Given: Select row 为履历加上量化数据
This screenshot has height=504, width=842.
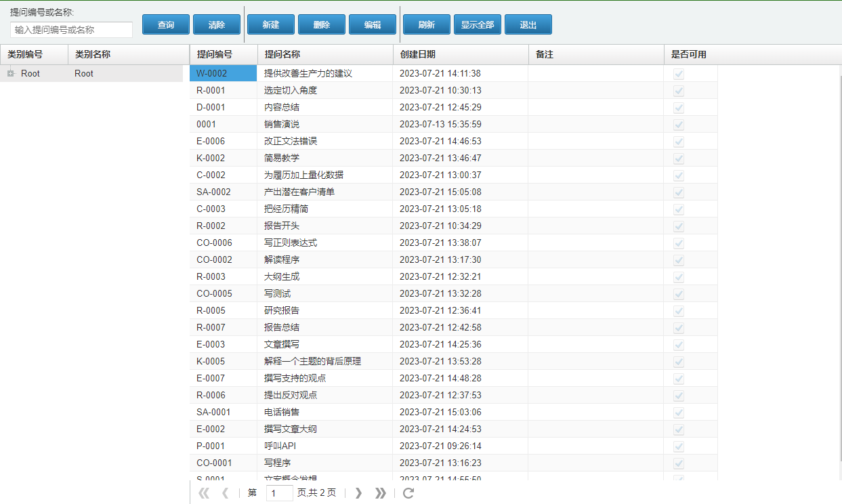Looking at the screenshot, I should click(454, 175).
